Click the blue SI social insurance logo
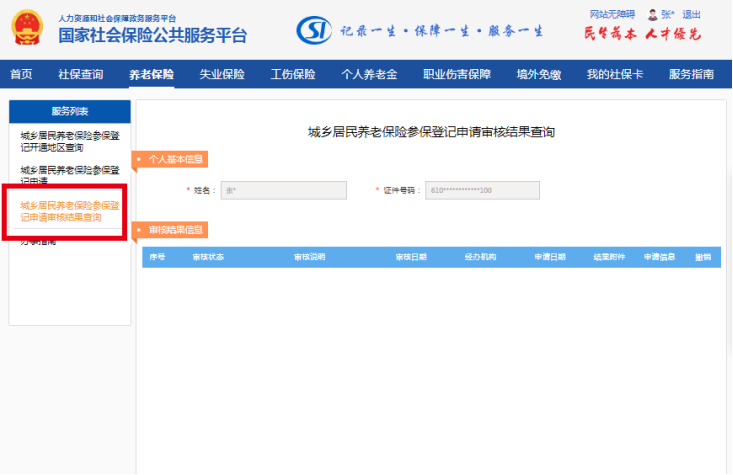Image resolution: width=733 pixels, height=475 pixels. pyautogui.click(x=314, y=30)
